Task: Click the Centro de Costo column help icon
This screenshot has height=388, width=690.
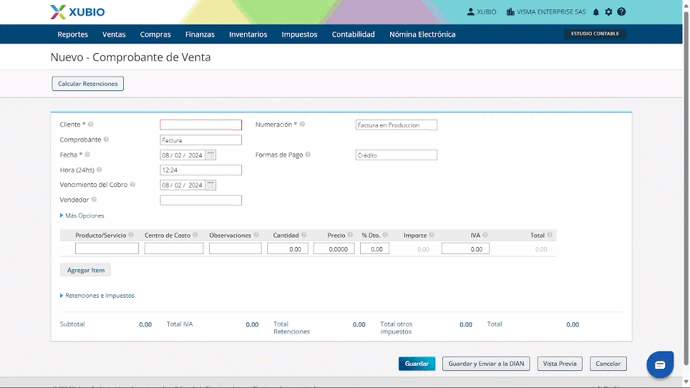Action: point(195,235)
